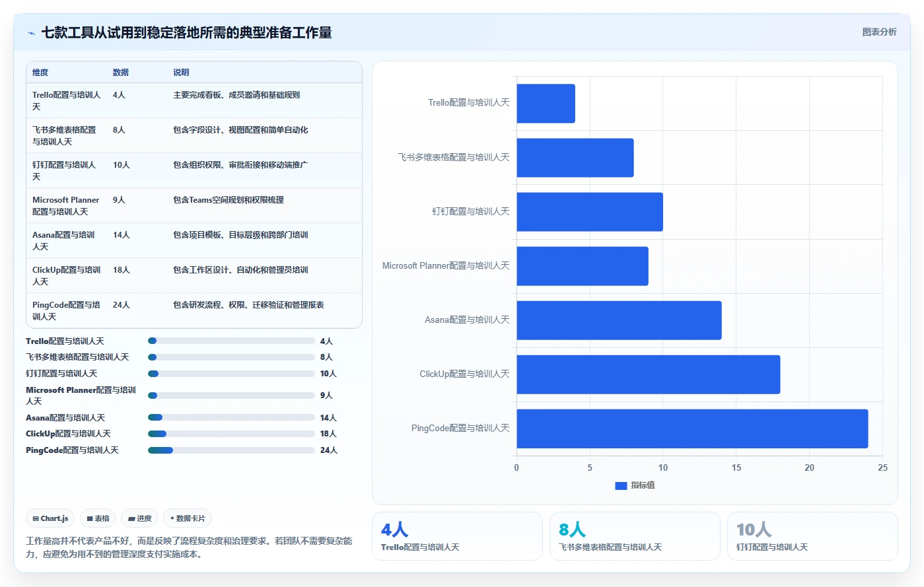Click the 数据 column header
This screenshot has height=587, width=924.
[120, 73]
